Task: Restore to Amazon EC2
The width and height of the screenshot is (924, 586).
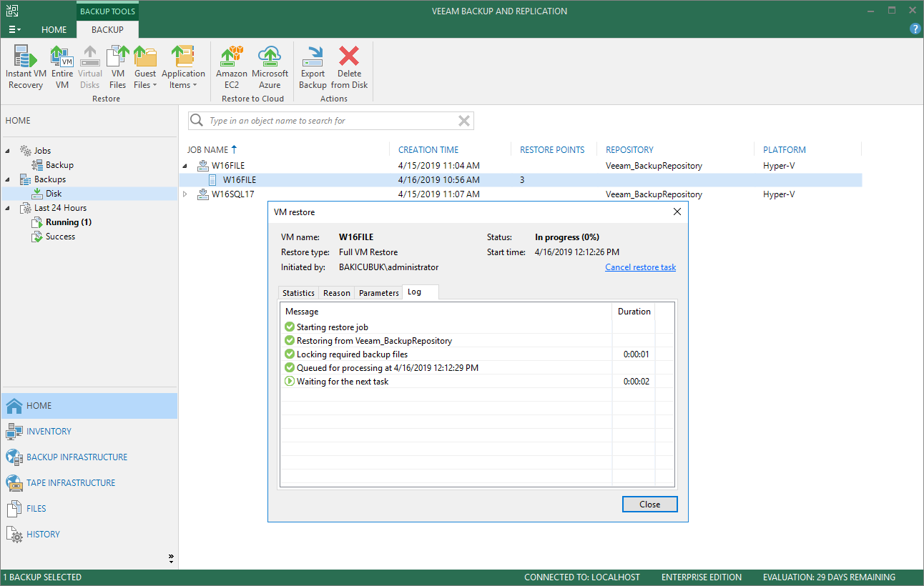Action: point(232,68)
